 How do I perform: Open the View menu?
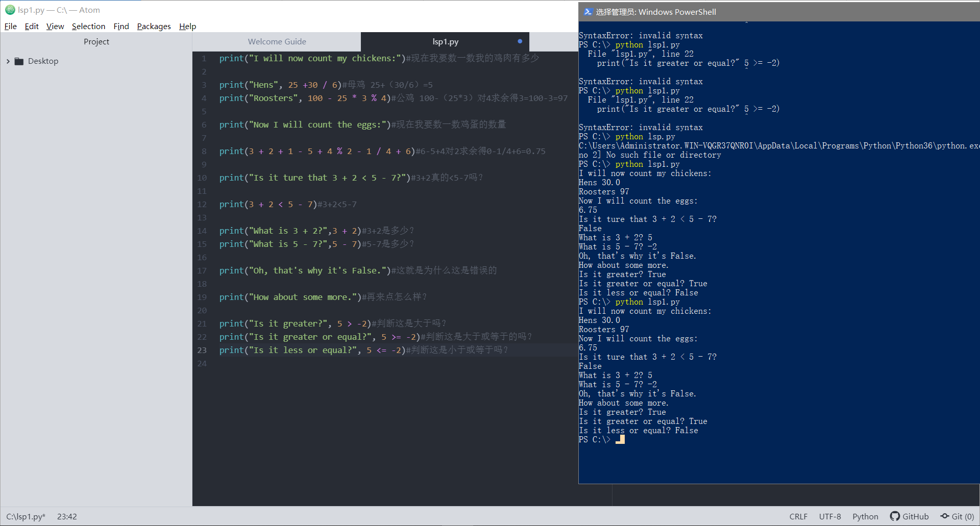pyautogui.click(x=55, y=27)
